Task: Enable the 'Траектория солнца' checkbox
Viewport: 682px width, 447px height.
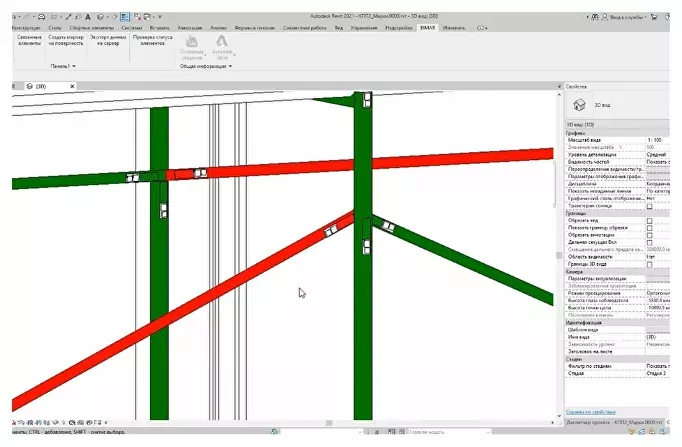Action: pos(648,206)
